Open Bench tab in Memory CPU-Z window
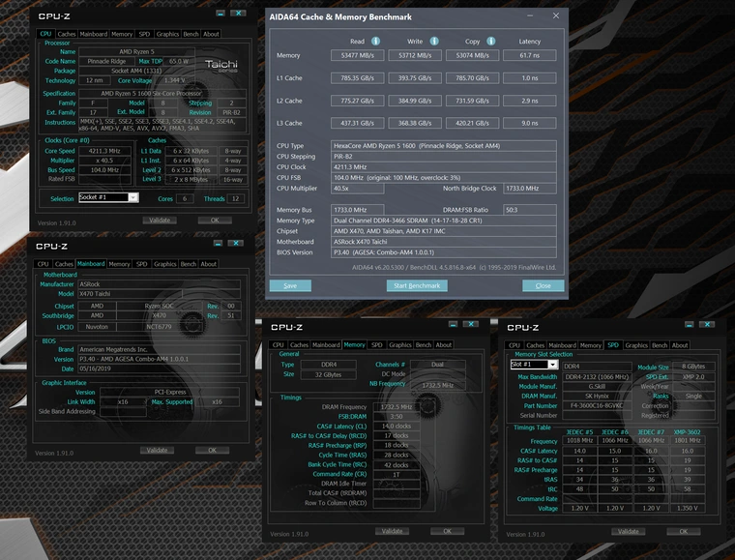Screen dimensions: 735x560 (x=424, y=345)
